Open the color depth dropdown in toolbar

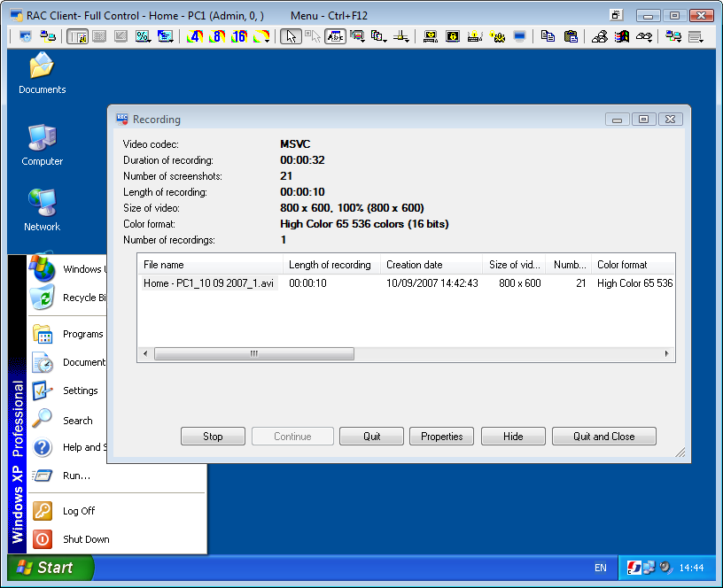tap(261, 36)
